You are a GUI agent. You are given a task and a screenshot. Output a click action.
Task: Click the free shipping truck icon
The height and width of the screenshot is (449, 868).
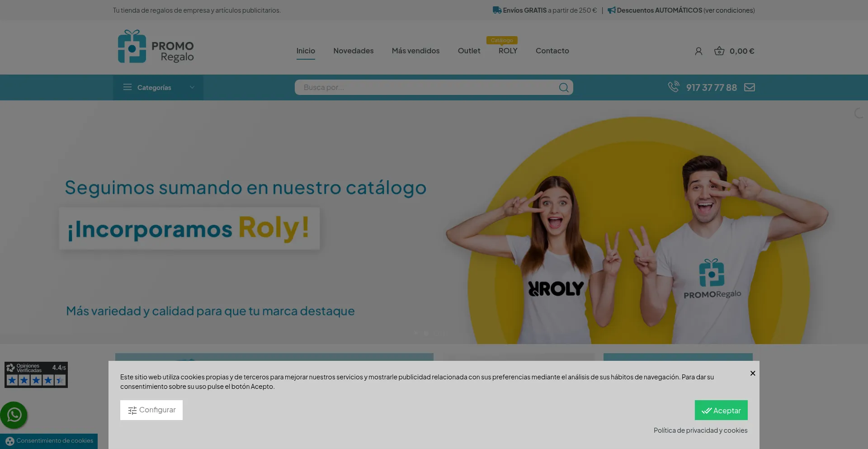[x=497, y=10]
